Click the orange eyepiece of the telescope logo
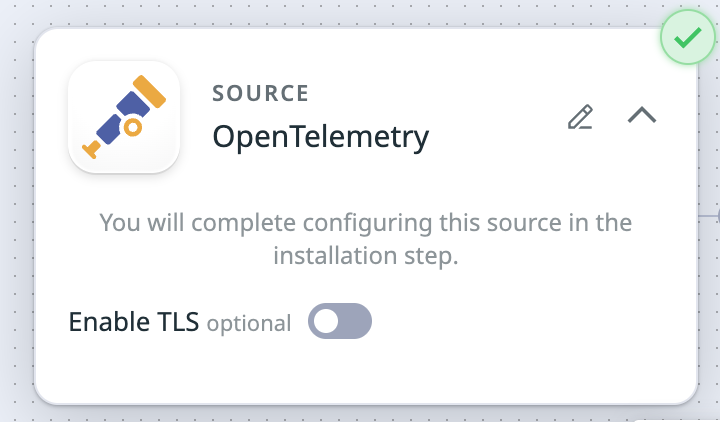 click(x=150, y=91)
